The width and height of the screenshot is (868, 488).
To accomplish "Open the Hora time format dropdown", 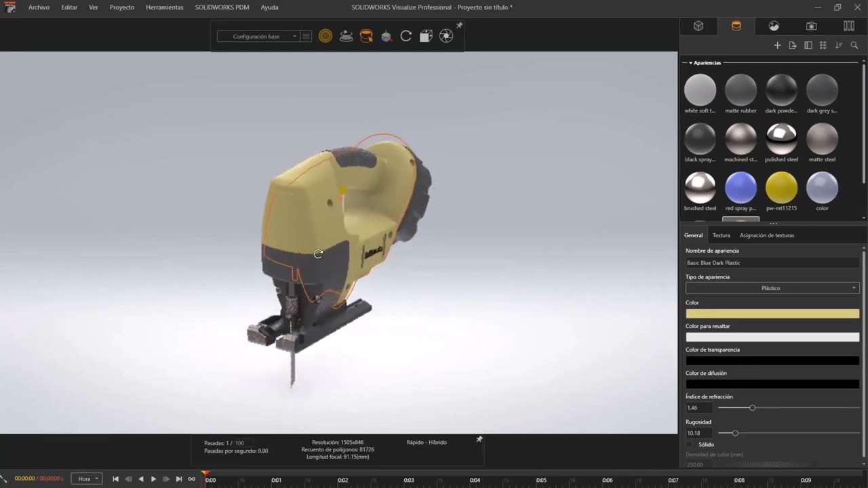I will click(87, 479).
